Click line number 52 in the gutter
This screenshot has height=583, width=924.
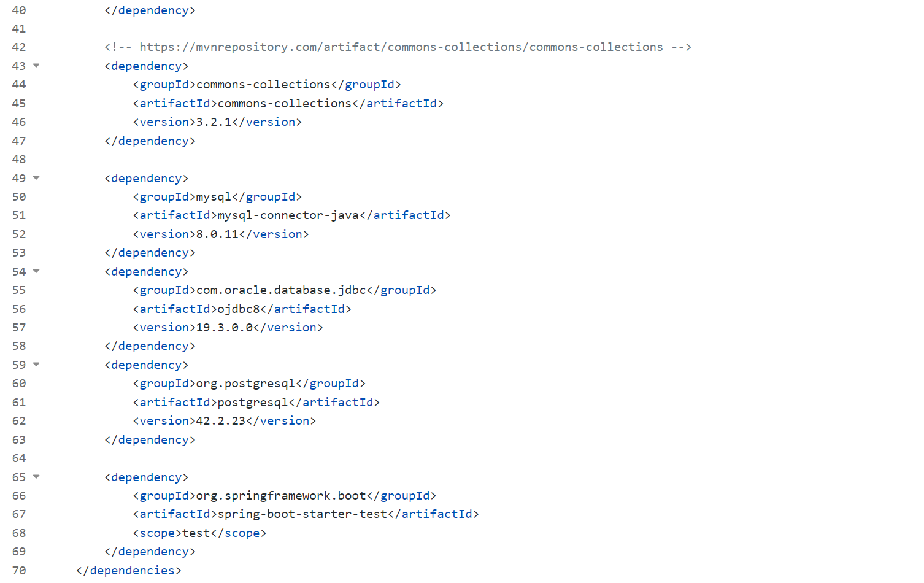(19, 234)
